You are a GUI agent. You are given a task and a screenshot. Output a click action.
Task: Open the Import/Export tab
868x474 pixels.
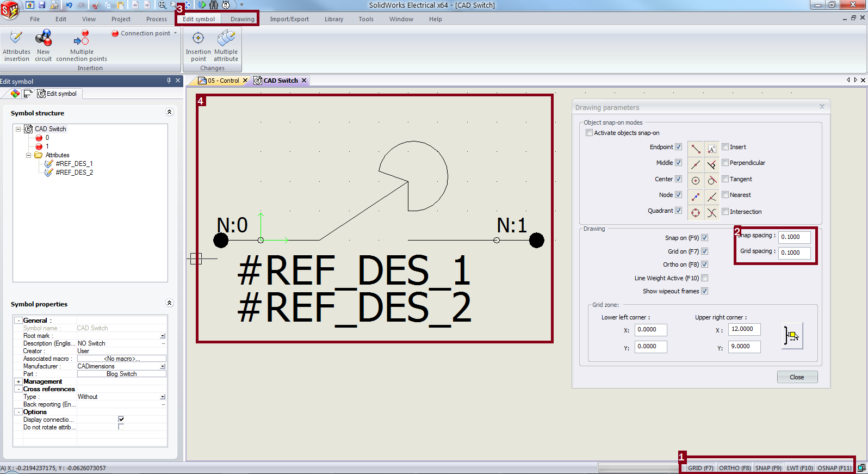tap(289, 19)
